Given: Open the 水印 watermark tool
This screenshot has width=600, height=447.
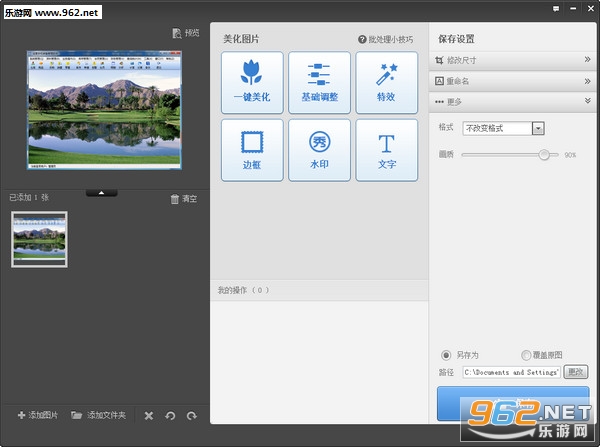Looking at the screenshot, I should (x=320, y=150).
